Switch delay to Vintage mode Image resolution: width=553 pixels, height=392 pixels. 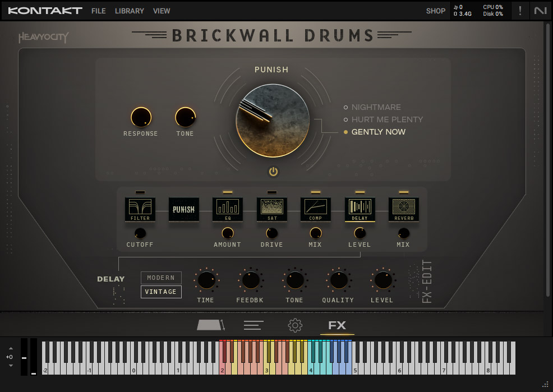pyautogui.click(x=161, y=292)
